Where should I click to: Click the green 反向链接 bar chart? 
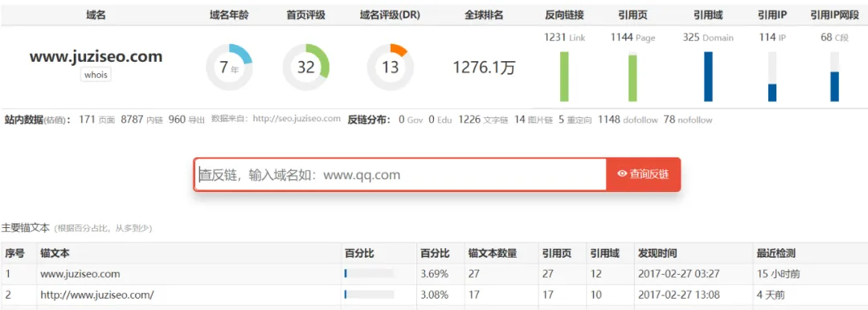(564, 76)
